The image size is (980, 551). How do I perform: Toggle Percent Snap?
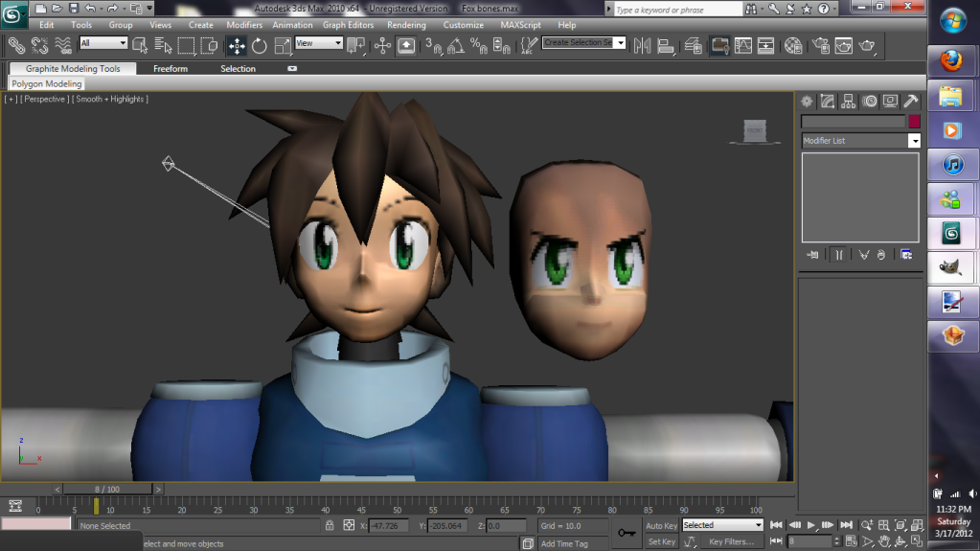point(479,46)
